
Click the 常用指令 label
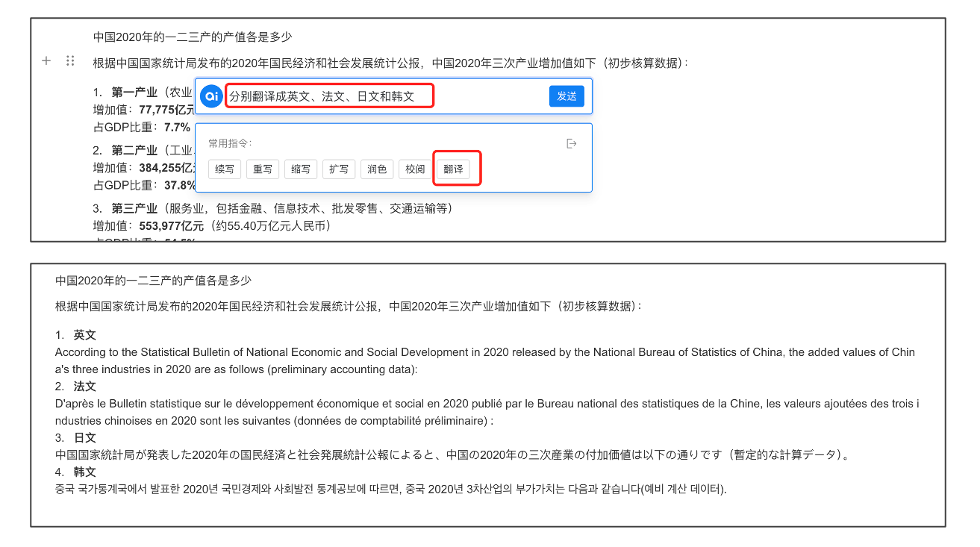coord(230,143)
